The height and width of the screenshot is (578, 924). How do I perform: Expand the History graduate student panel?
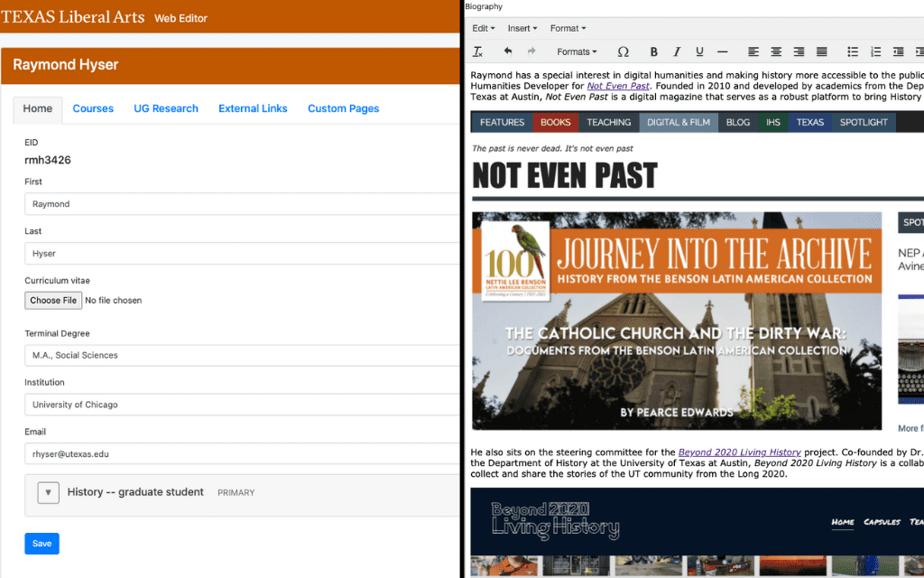click(x=49, y=492)
